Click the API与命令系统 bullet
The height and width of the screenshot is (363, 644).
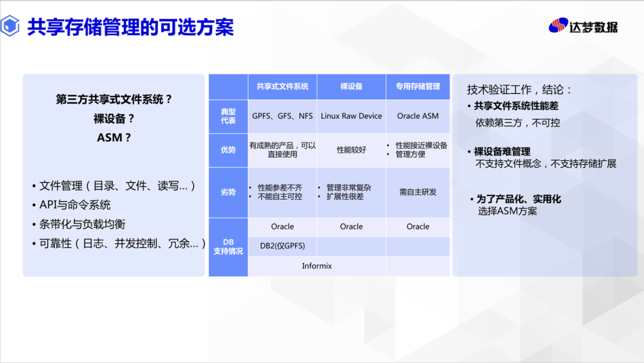coord(71,205)
